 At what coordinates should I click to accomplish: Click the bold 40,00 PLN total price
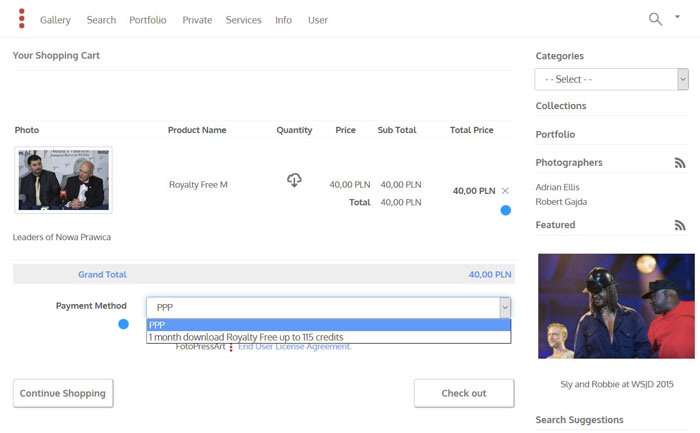pyautogui.click(x=474, y=191)
